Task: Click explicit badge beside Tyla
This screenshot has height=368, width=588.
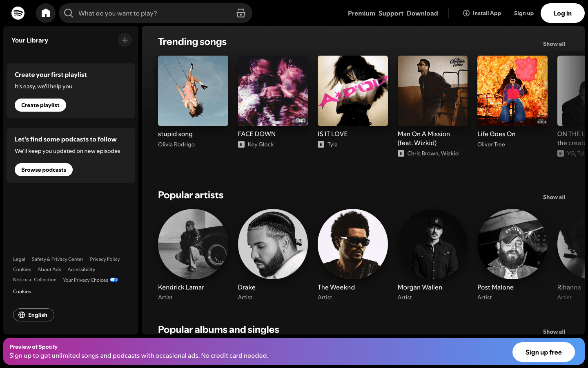Action: pyautogui.click(x=321, y=144)
